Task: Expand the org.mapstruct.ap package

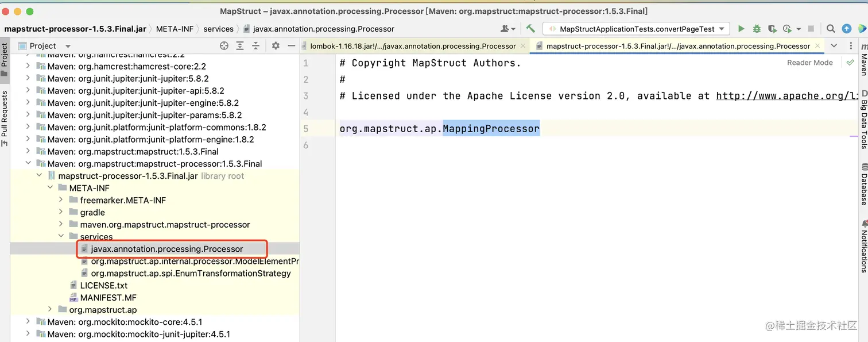Action: coord(49,309)
